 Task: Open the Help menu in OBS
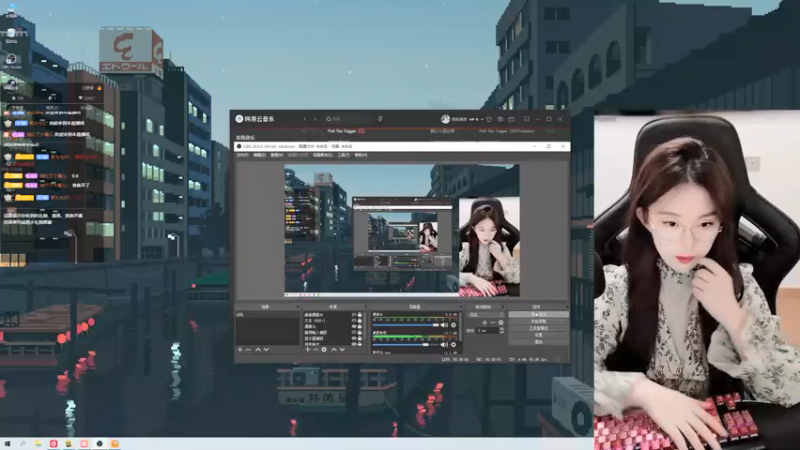[x=361, y=155]
